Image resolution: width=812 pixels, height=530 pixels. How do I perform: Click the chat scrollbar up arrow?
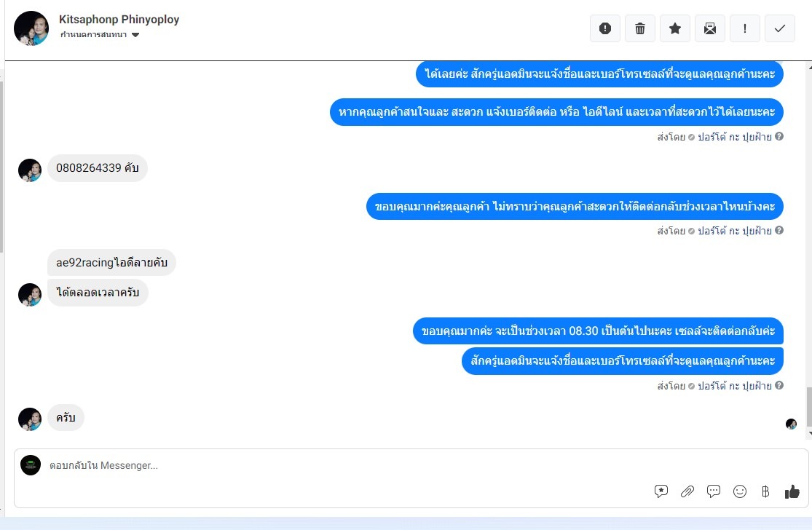pyautogui.click(x=810, y=67)
